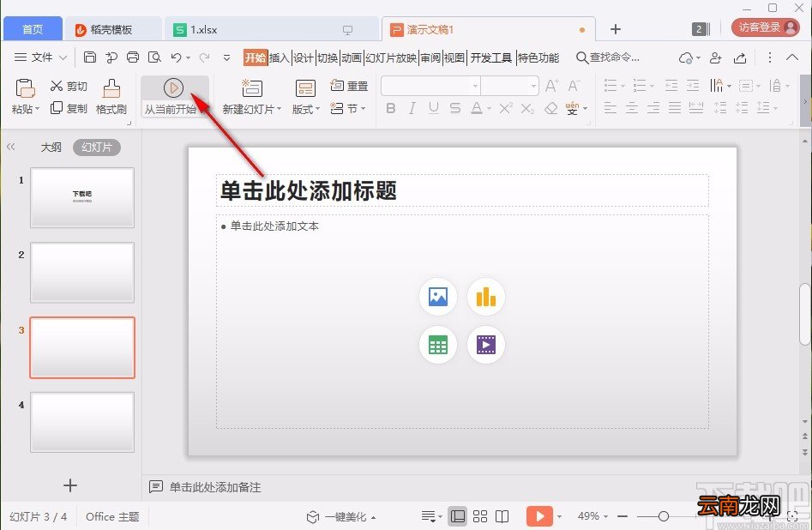Open the font name dropdown
This screenshot has height=530, width=812.
click(475, 86)
